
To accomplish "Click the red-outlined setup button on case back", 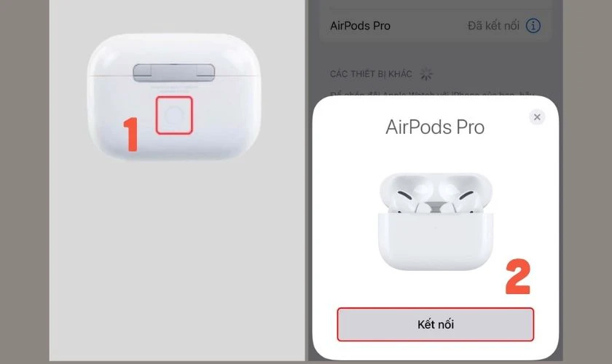I will coord(174,116).
